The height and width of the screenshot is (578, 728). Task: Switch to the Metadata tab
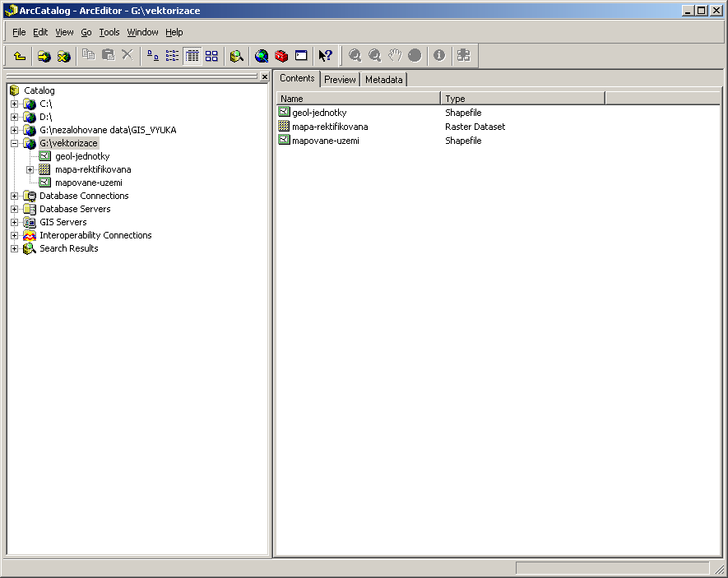pyautogui.click(x=384, y=80)
